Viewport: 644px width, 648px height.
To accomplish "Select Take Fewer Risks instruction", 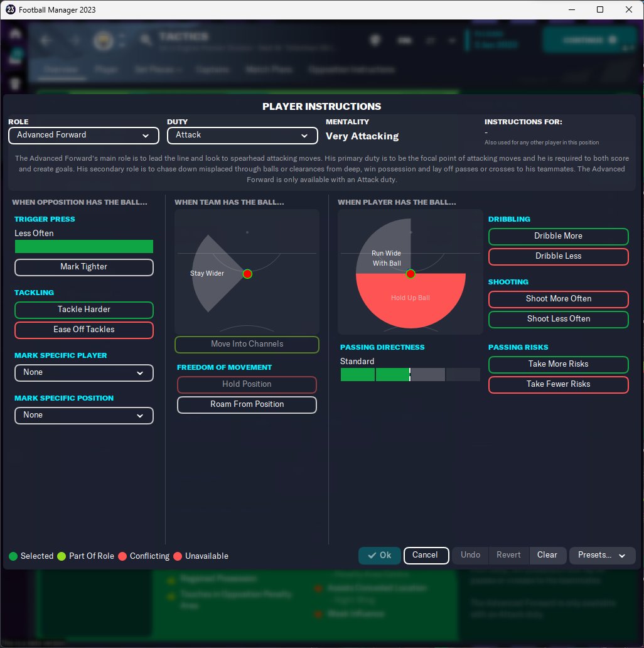I will coord(559,384).
